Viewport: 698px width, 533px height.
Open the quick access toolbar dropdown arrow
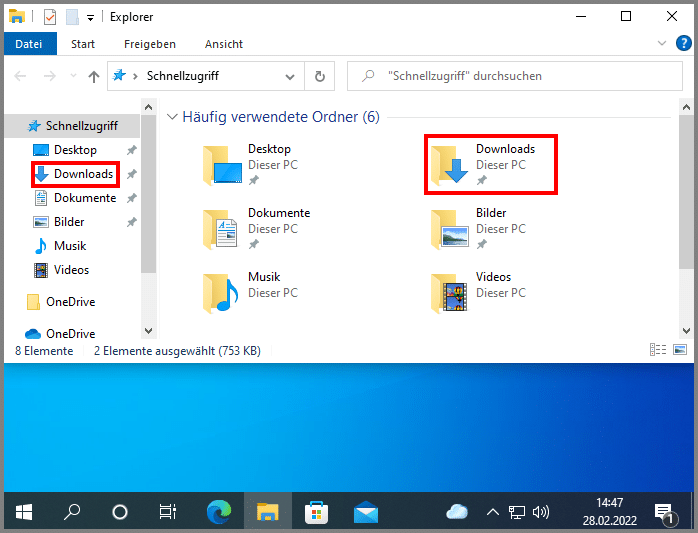point(90,18)
